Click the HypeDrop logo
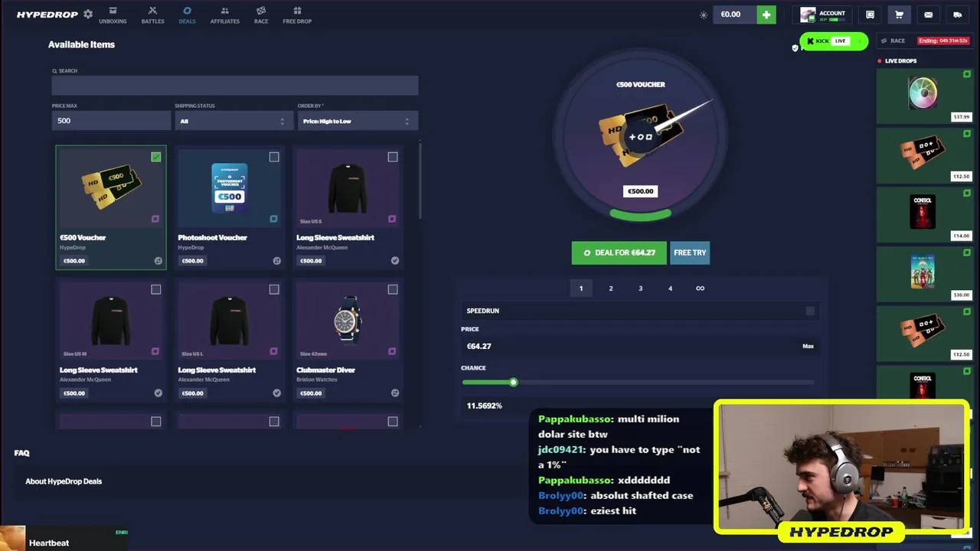980x551 pixels. point(47,15)
